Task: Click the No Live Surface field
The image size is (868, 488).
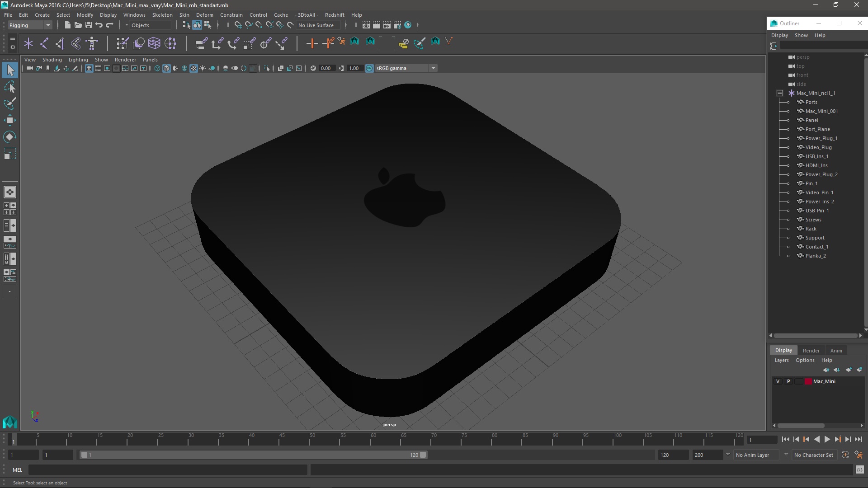Action: click(319, 25)
